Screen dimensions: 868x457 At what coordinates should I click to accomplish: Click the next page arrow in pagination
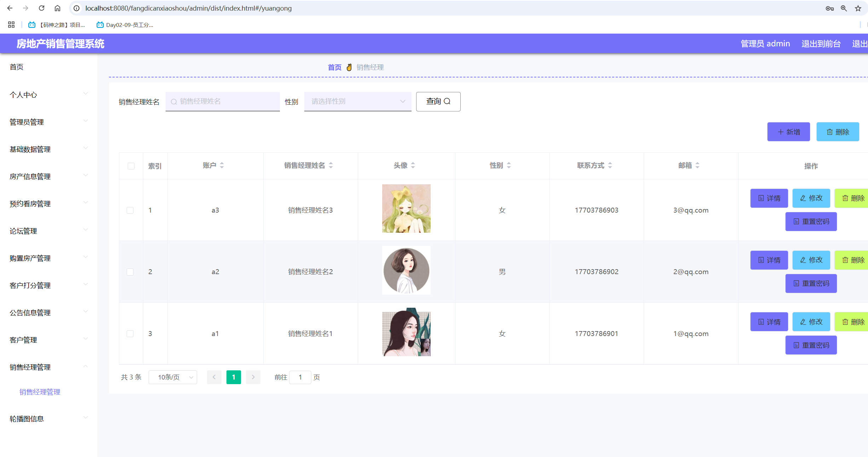[253, 377]
